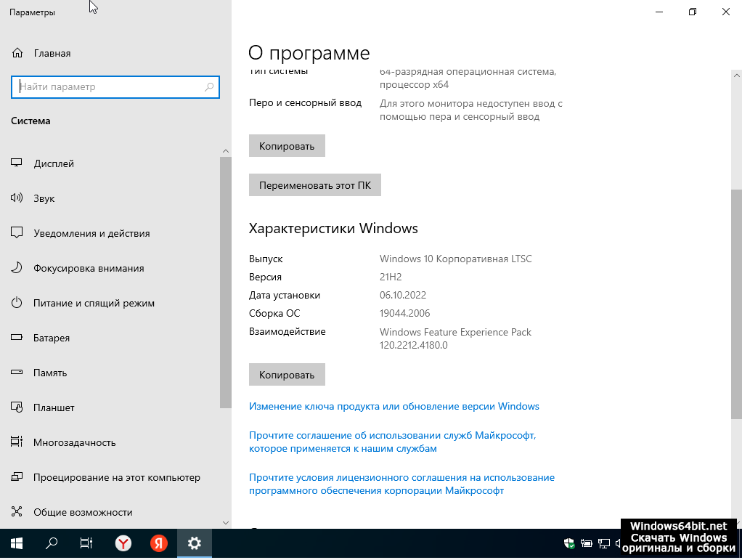Screen dimensions: 742x560
Task: Click the Найти параметр search field
Action: tap(109, 86)
